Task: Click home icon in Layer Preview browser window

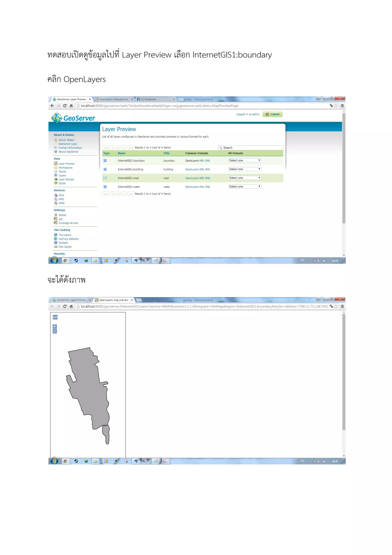Action: click(71, 106)
